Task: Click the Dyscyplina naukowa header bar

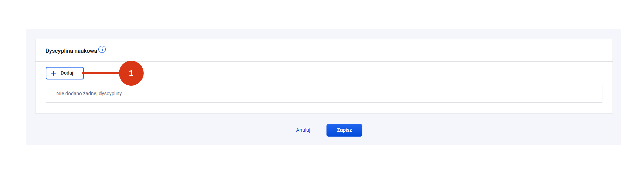Action: tap(324, 50)
